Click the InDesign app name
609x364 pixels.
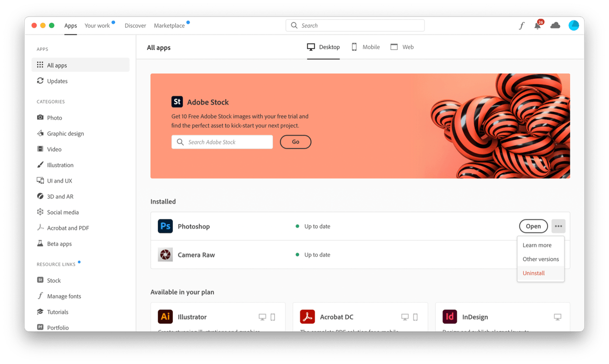tap(475, 317)
